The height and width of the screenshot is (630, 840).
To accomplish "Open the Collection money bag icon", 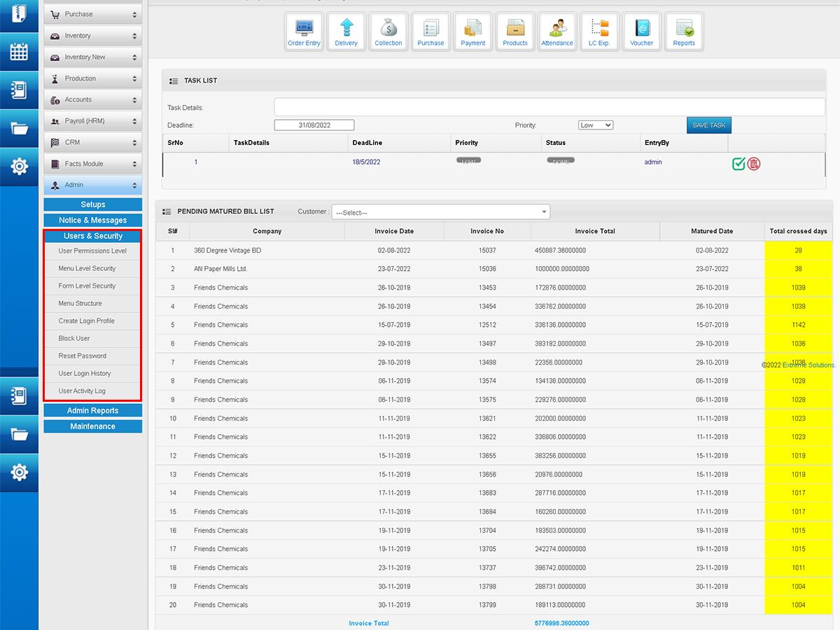I will [x=388, y=32].
